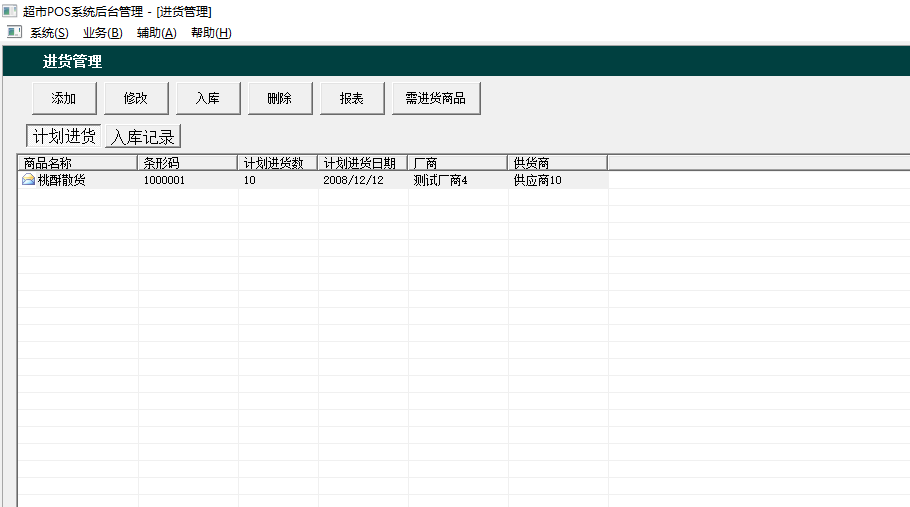
Task: Click the 修改 button
Action: pos(136,98)
